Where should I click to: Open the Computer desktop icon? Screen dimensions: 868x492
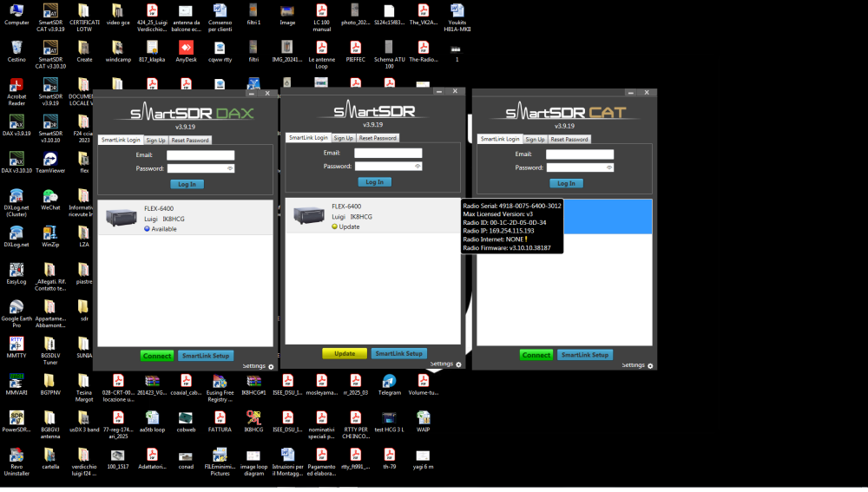tap(16, 15)
